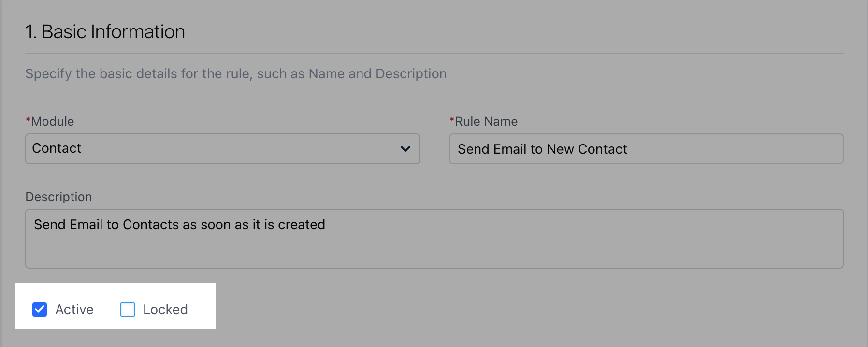868x347 pixels.
Task: Click the red asterisk beside Rule Name
Action: point(452,119)
